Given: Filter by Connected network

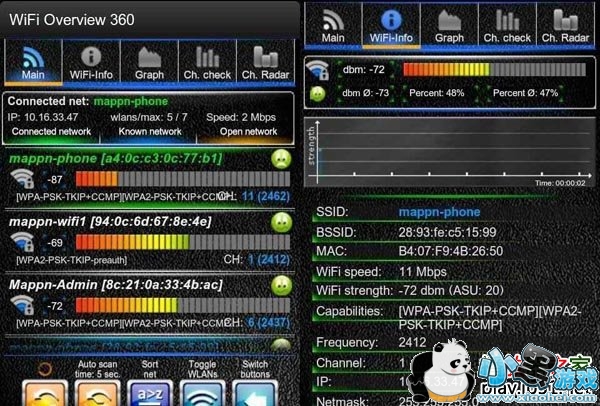Looking at the screenshot, I should 51,132.
